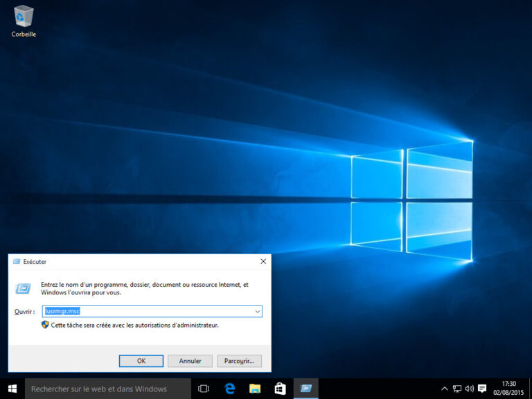Screen dimensions: 532x399
Task: Show hidden tray icons with the chevron
Action: [445, 389]
